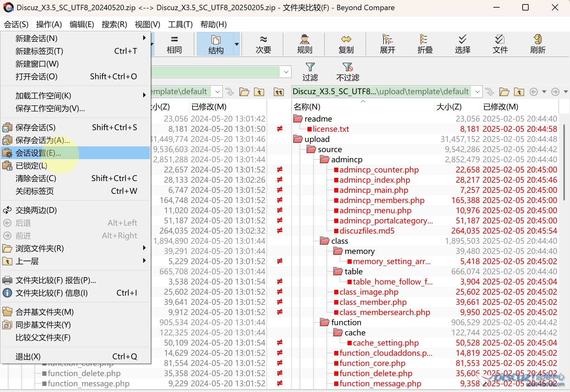This screenshot has height=392, width=570.
Task: Open the Structure button dropdown arrow
Action: (237, 44)
